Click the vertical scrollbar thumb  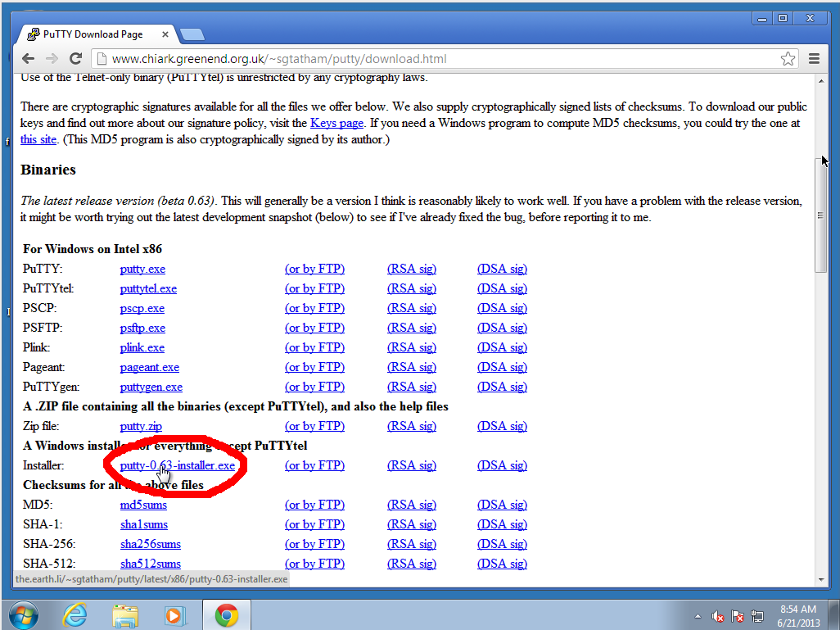click(x=820, y=215)
